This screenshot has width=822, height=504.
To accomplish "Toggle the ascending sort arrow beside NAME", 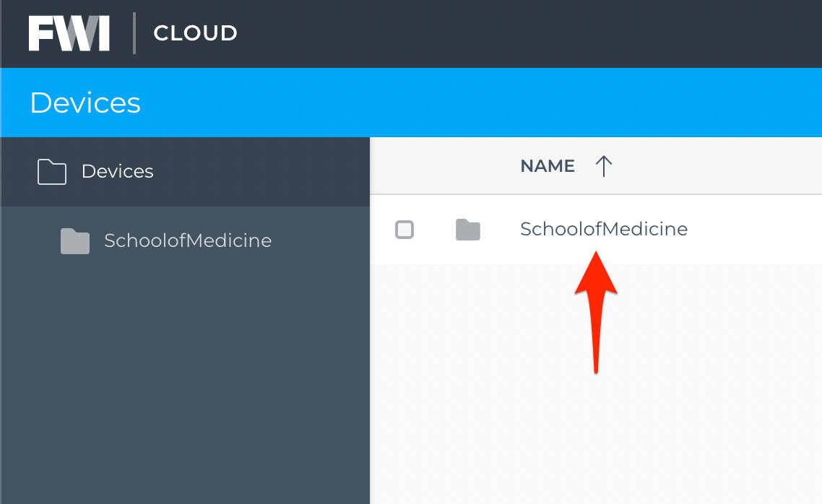I will [603, 166].
